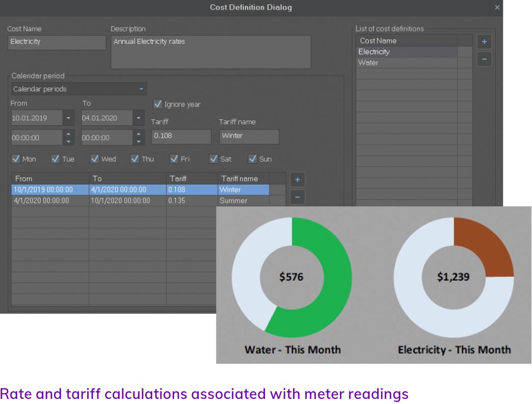Close the Cost Definition Dialog
The height and width of the screenshot is (404, 532).
[x=497, y=8]
